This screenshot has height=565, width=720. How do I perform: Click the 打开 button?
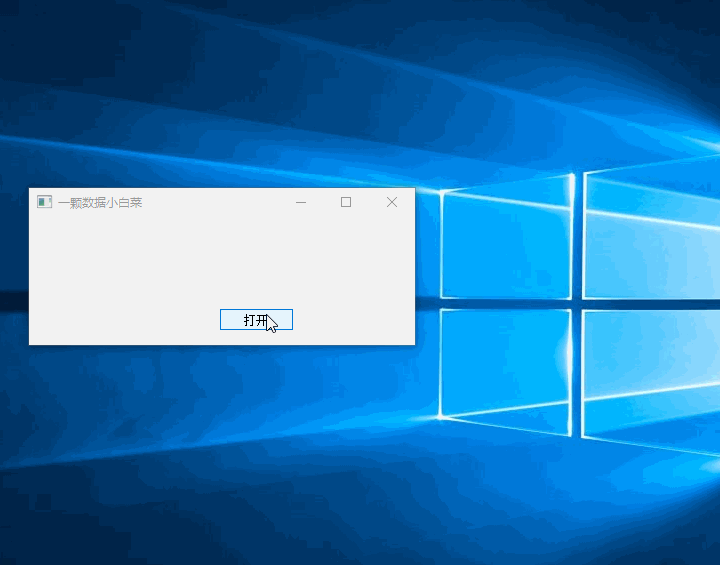256,319
